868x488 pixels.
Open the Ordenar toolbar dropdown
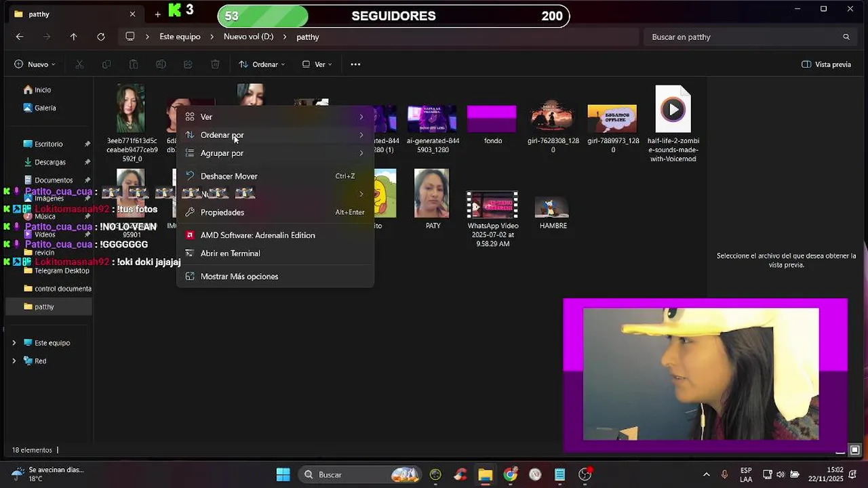pyautogui.click(x=262, y=64)
